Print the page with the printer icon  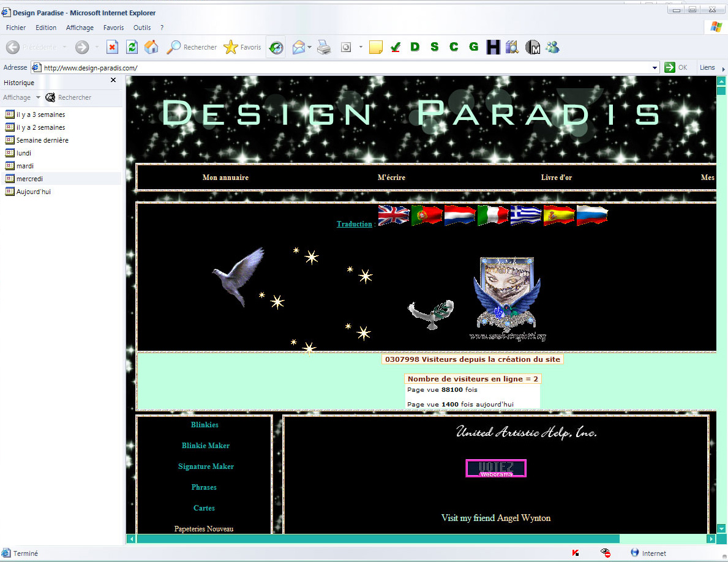click(324, 47)
